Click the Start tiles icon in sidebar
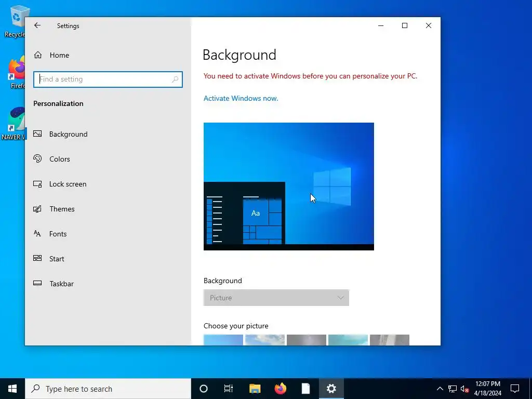532x399 pixels. click(x=37, y=258)
